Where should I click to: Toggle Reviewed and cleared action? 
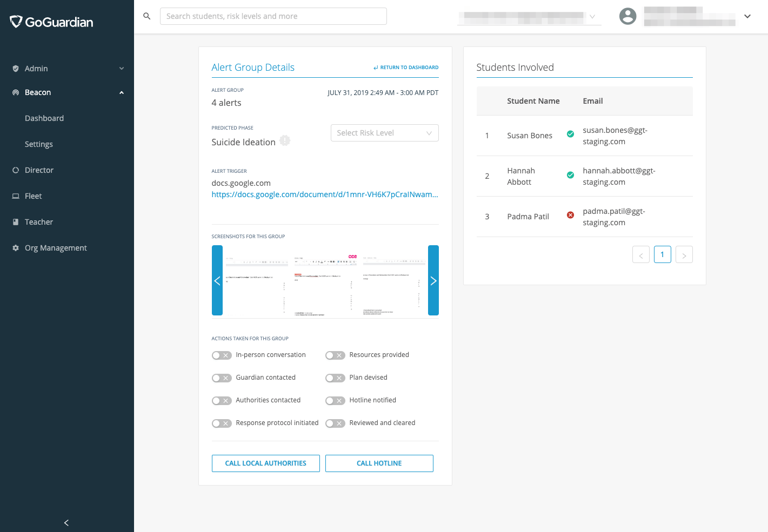335,423
